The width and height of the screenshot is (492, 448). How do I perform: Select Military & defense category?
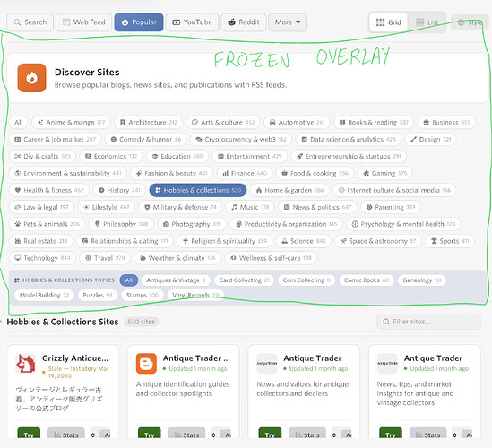coord(180,207)
